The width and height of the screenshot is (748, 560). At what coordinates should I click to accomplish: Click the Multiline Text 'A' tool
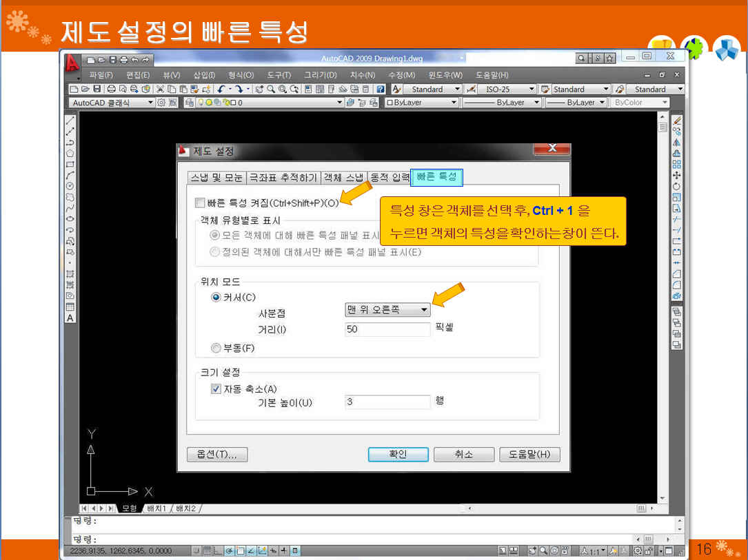[70, 318]
